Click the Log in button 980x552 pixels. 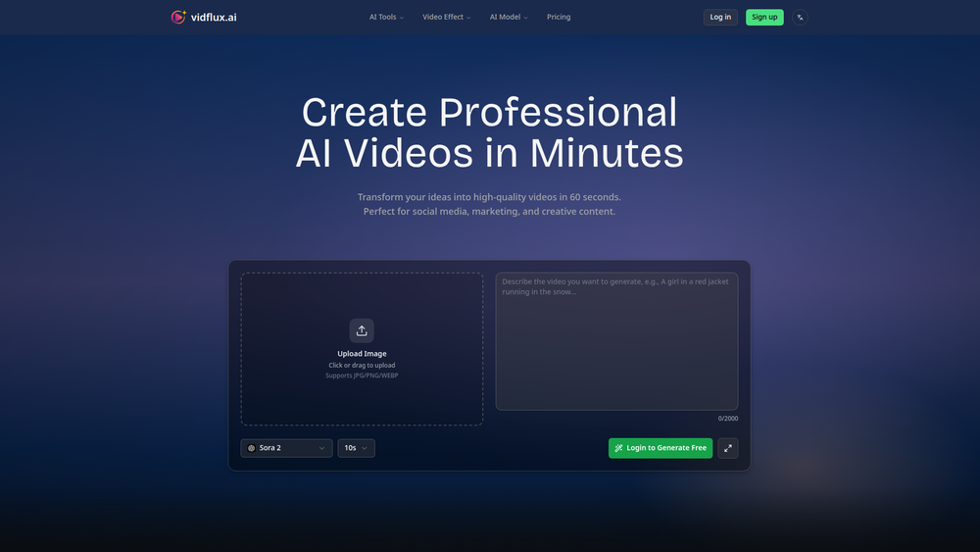pos(720,17)
